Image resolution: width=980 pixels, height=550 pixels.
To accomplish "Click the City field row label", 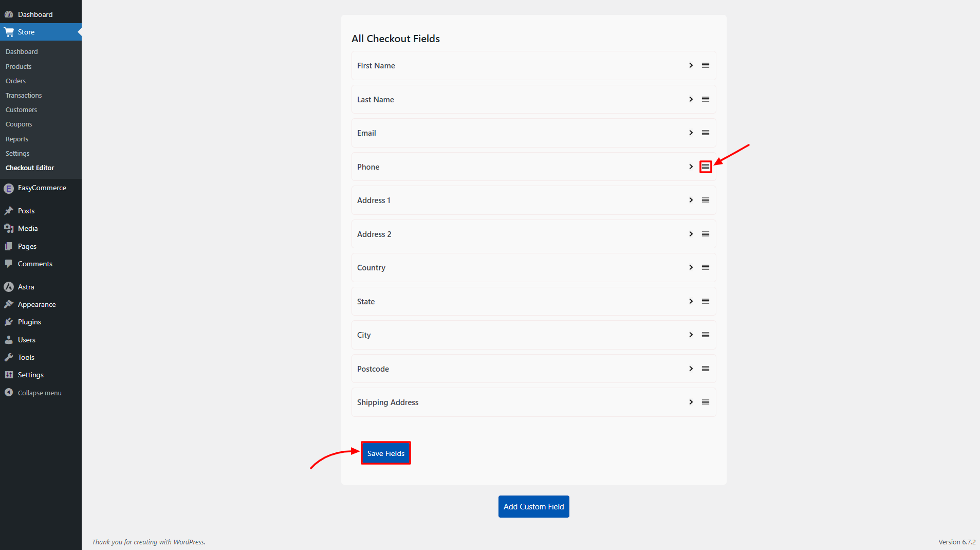I will click(364, 335).
